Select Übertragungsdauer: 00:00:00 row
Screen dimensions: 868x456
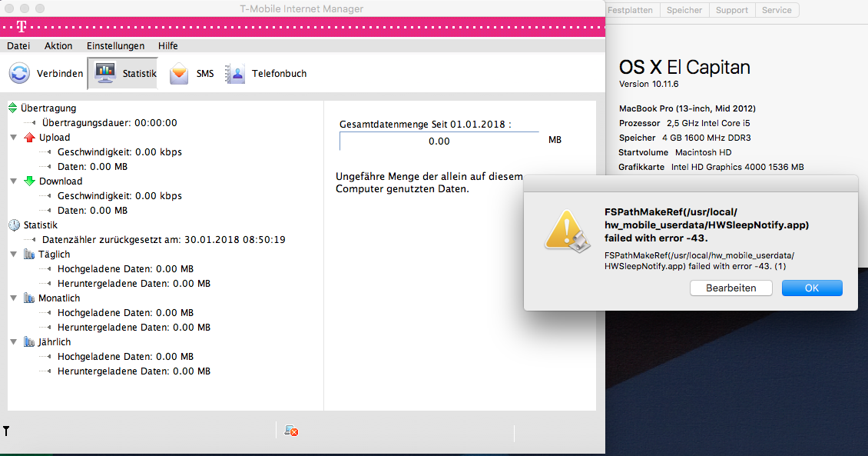110,122
